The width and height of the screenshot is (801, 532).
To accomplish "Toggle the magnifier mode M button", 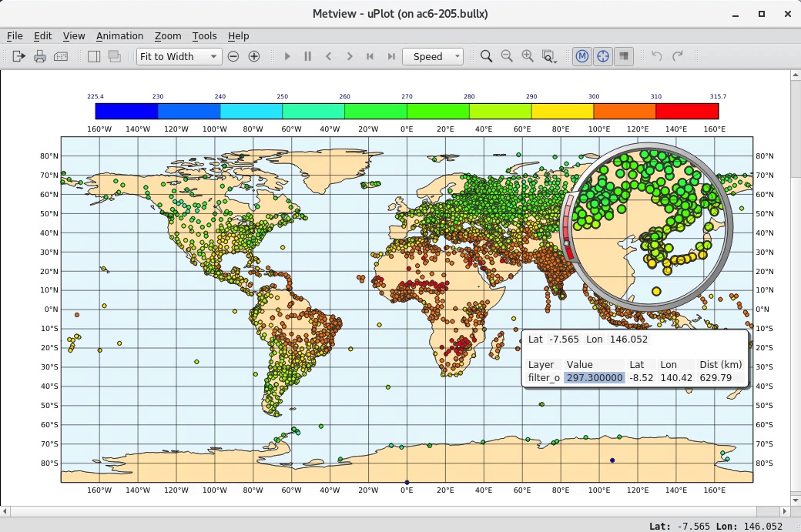I will 581,56.
